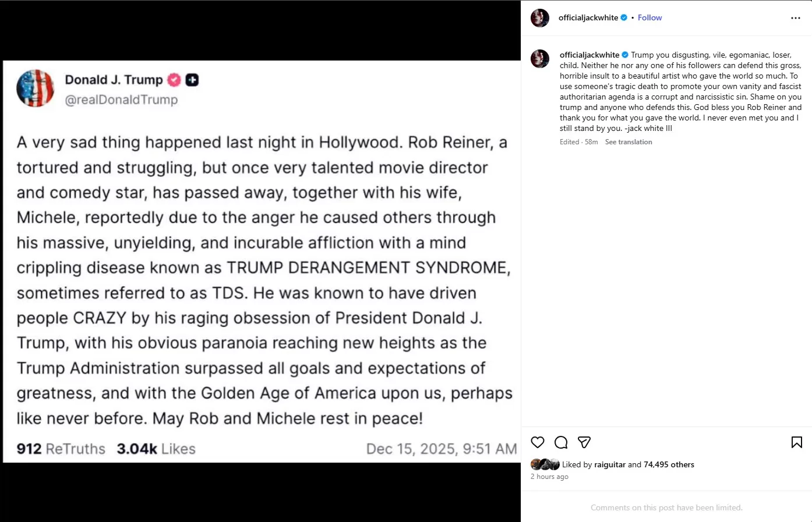Open comments with the speech bubble icon
Screen dimensions: 812x522
point(561,442)
